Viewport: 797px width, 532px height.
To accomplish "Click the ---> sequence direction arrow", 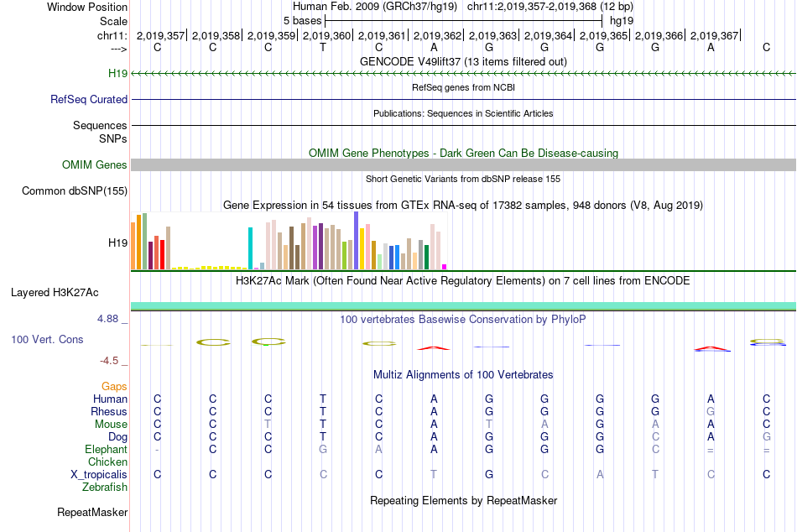I will (119, 49).
